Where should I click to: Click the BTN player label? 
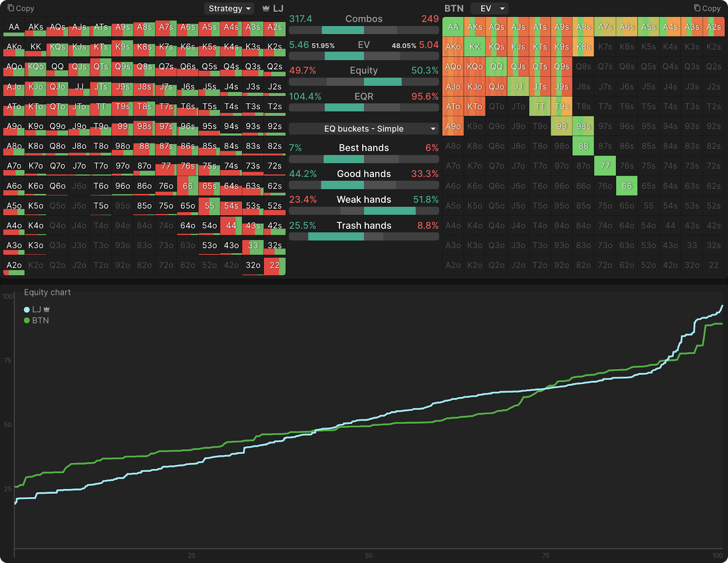pos(454,9)
